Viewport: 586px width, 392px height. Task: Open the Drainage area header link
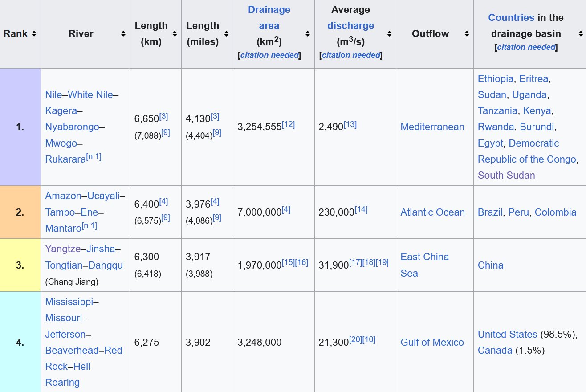pyautogui.click(x=269, y=18)
